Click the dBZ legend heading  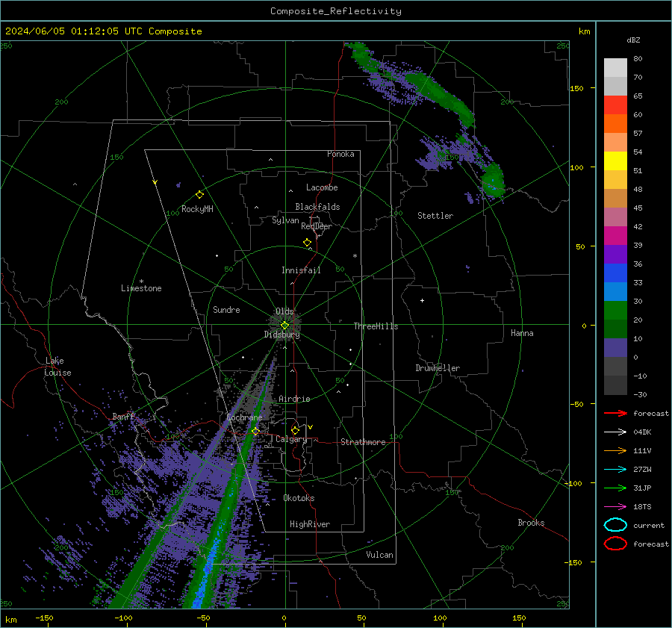coord(633,40)
